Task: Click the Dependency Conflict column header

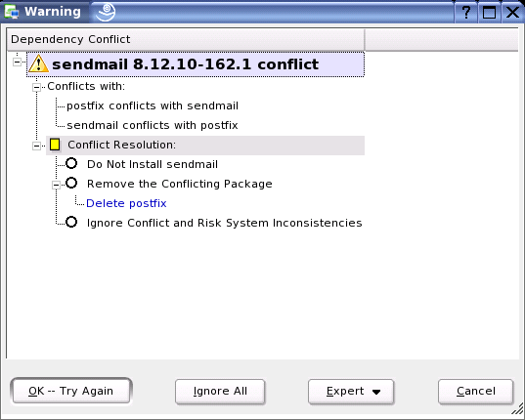Action: coord(186,39)
